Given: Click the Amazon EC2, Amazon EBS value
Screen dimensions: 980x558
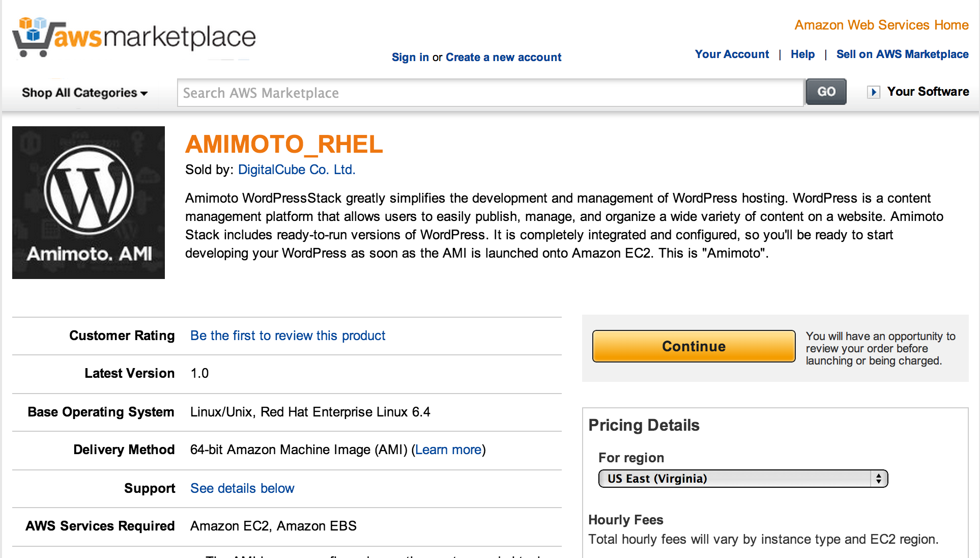Looking at the screenshot, I should pyautogui.click(x=273, y=526).
